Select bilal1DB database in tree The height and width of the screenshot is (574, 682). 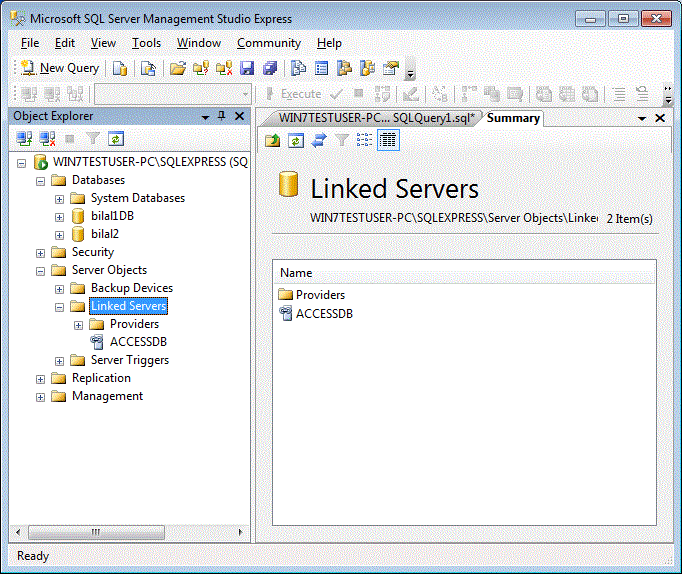[112, 216]
